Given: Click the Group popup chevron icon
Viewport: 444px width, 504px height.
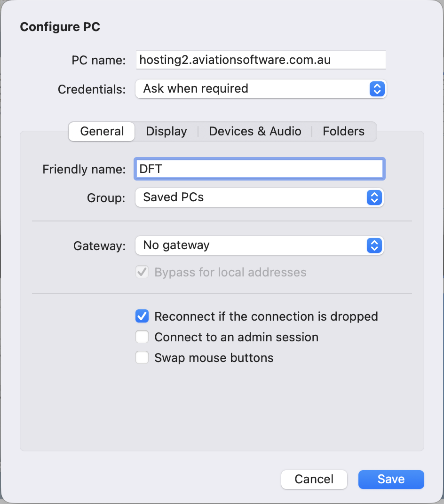Looking at the screenshot, I should pyautogui.click(x=374, y=197).
